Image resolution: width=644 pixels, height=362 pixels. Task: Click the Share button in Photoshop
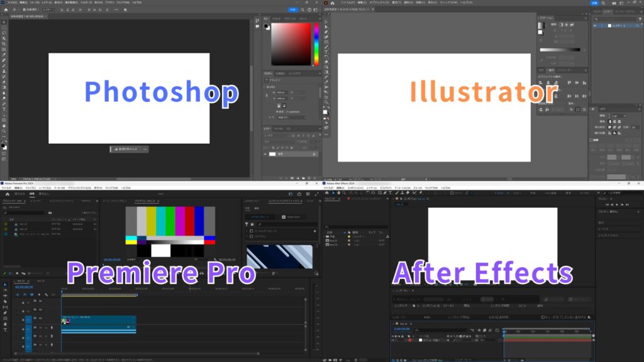pyautogui.click(x=293, y=10)
